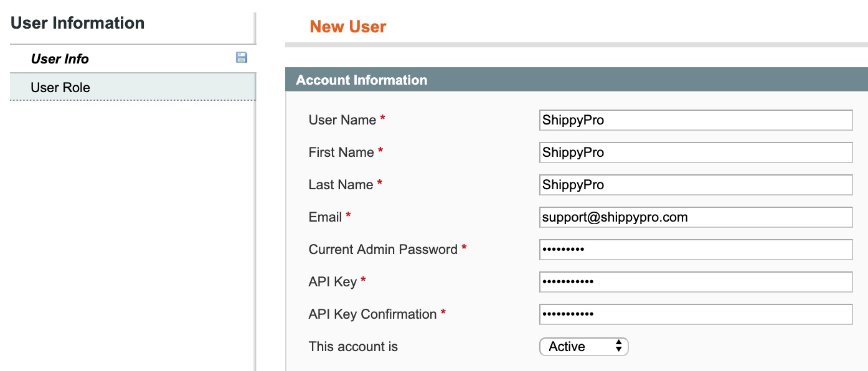Screen dimensions: 868x371
Task: Select the Last Name text box
Action: point(696,185)
